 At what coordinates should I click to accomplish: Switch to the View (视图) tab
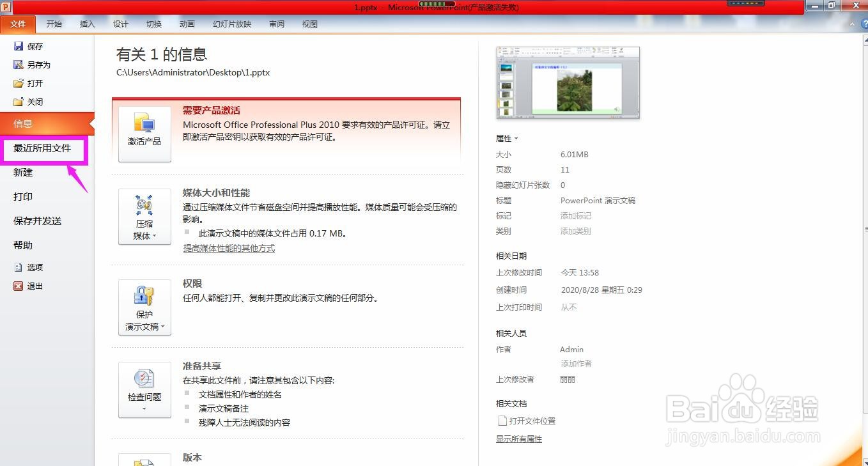[310, 24]
